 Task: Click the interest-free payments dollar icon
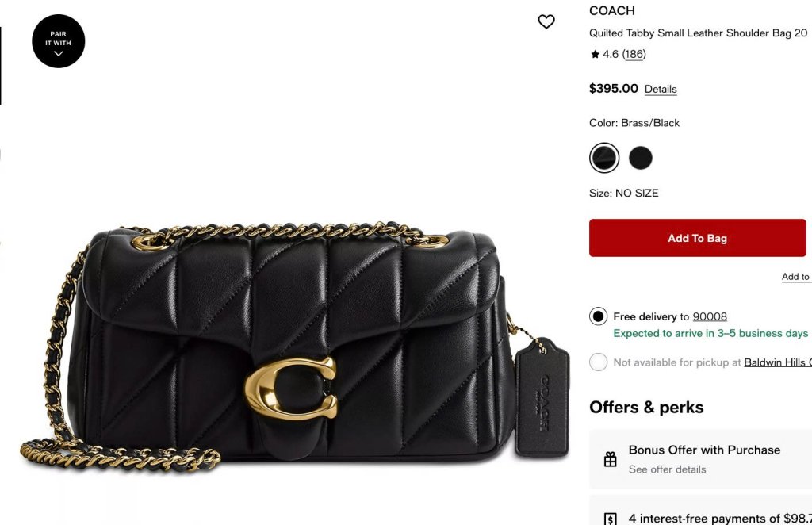pos(610,519)
